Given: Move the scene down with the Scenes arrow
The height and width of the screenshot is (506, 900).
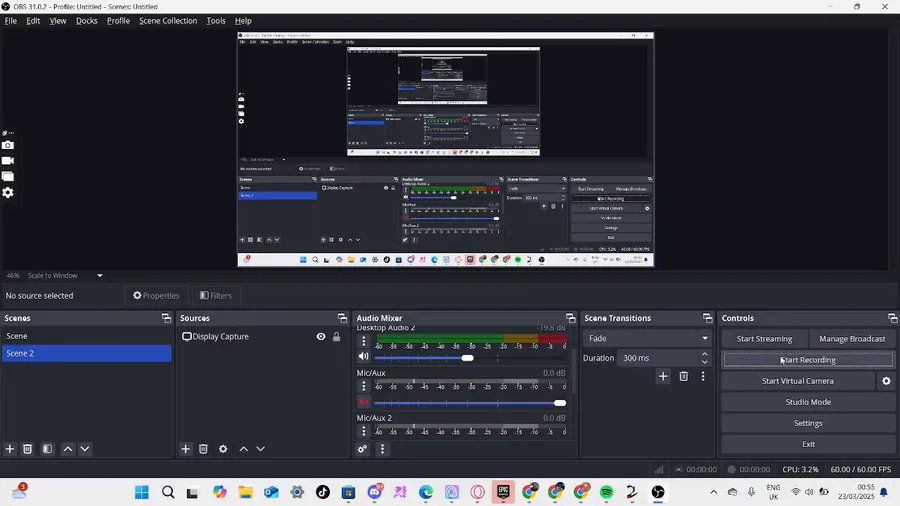Looking at the screenshot, I should (x=85, y=449).
